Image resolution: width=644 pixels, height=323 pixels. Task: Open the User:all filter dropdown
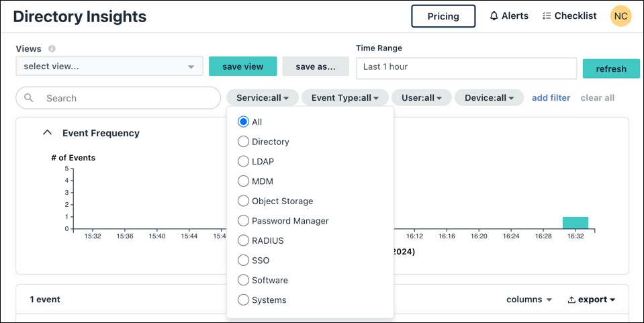(x=422, y=98)
